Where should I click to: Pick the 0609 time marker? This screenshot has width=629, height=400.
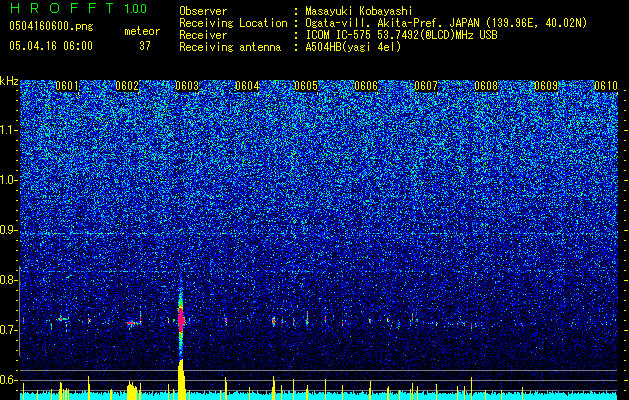click(546, 86)
